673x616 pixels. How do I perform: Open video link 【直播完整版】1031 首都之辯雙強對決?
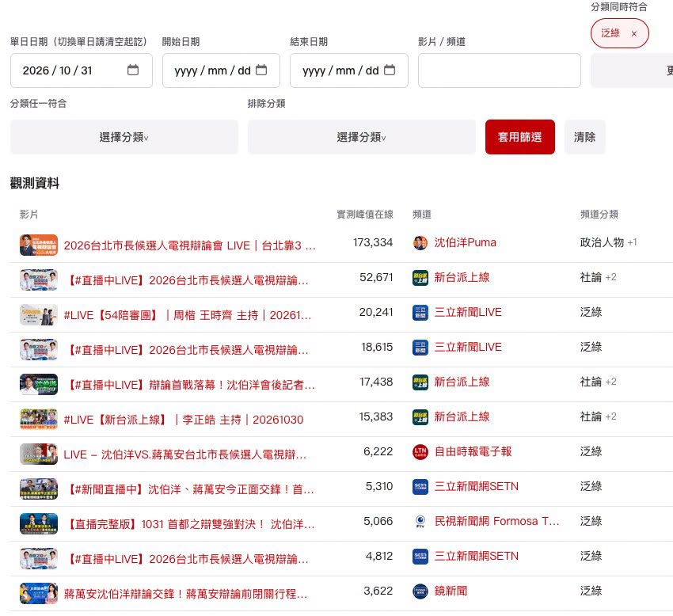tap(189, 524)
